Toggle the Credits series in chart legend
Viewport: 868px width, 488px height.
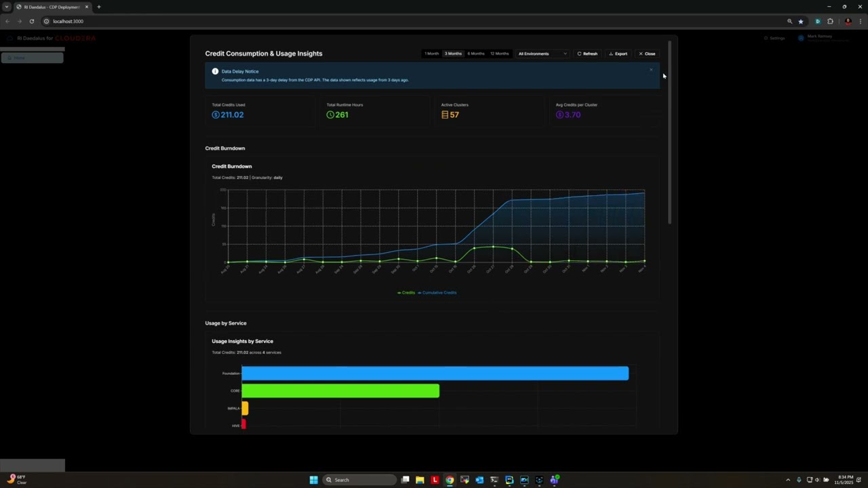pyautogui.click(x=406, y=293)
